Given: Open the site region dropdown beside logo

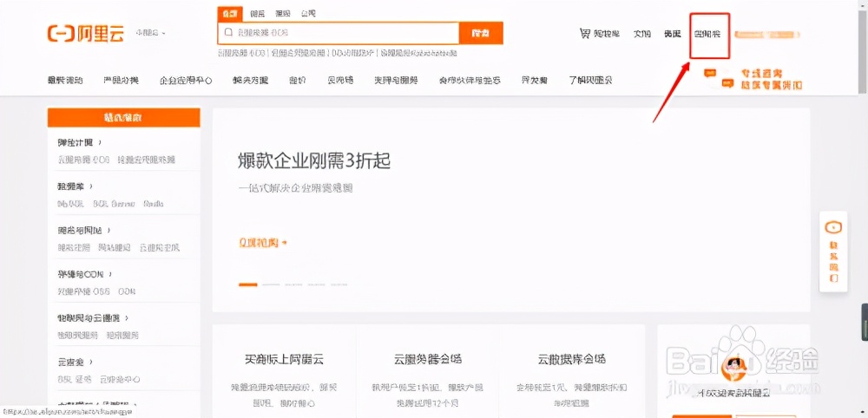Looking at the screenshot, I should 150,33.
